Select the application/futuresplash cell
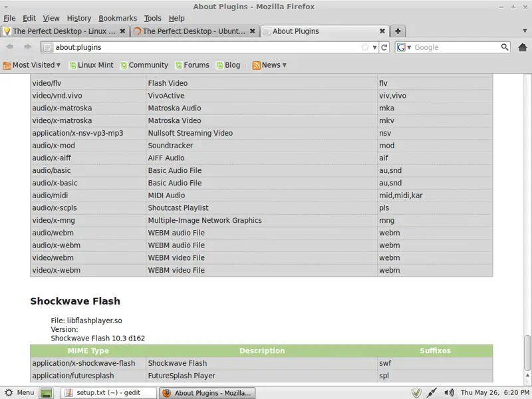This screenshot has height=399, width=532. (x=88, y=376)
